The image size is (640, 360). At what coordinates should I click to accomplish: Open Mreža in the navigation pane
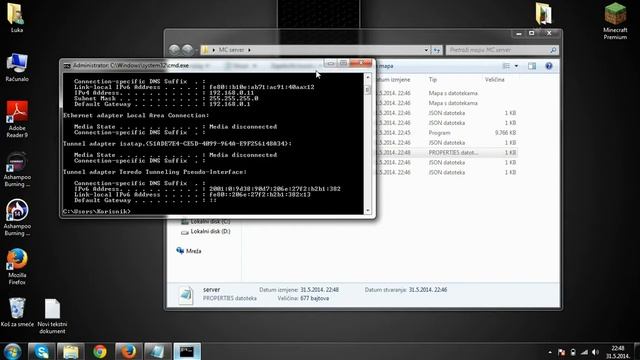click(189, 251)
